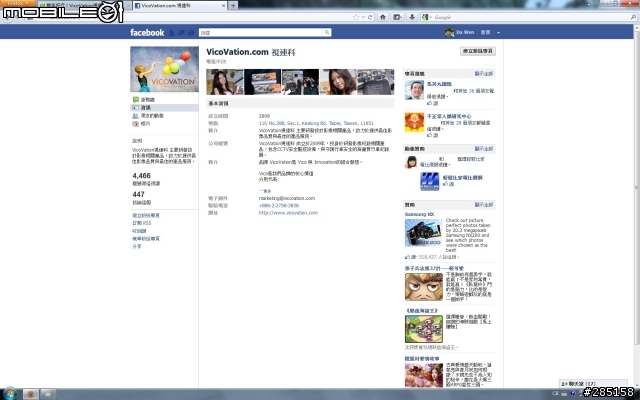
Task: Click show all link in second right panel
Action: point(484,149)
